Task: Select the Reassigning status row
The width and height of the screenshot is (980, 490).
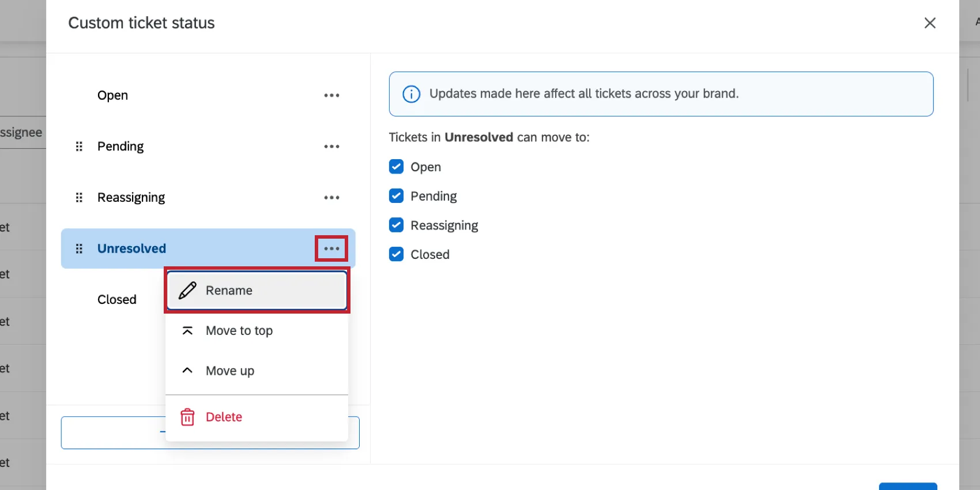Action: pos(208,198)
